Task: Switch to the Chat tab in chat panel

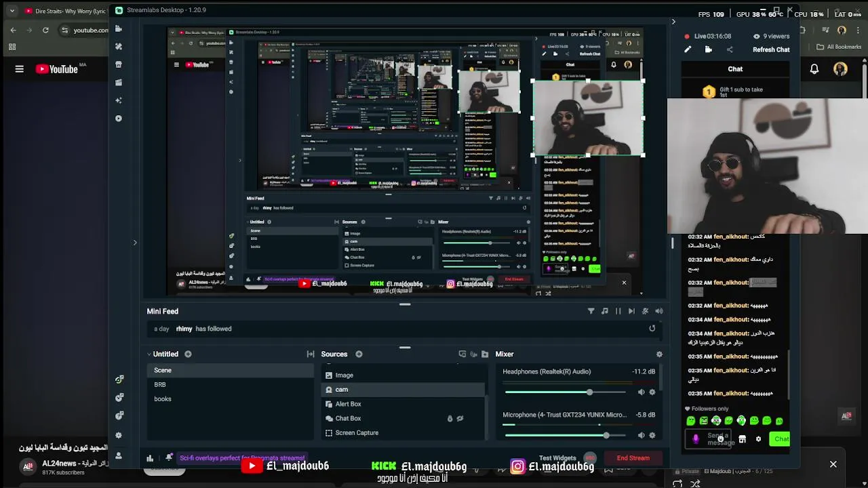Action: (735, 69)
